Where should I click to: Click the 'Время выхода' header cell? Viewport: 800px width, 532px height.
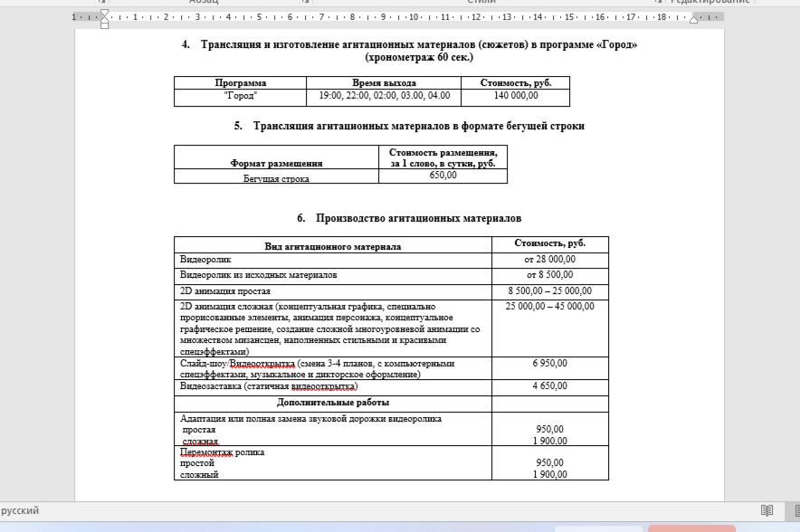384,82
